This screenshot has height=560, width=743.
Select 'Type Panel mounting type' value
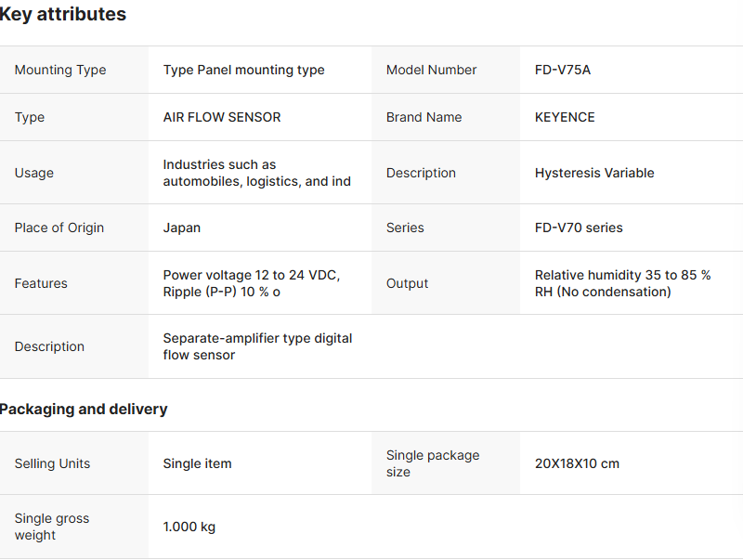tap(243, 70)
